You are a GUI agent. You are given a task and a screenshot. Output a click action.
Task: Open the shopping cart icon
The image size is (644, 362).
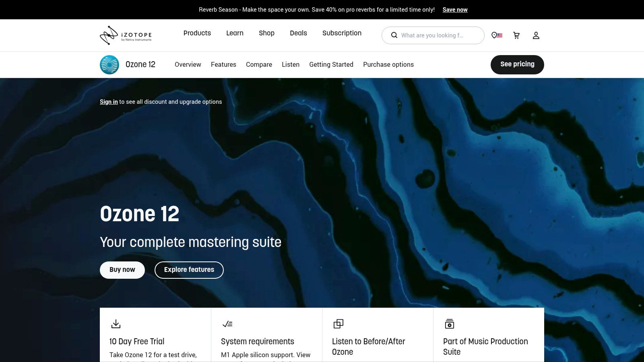[x=516, y=35]
